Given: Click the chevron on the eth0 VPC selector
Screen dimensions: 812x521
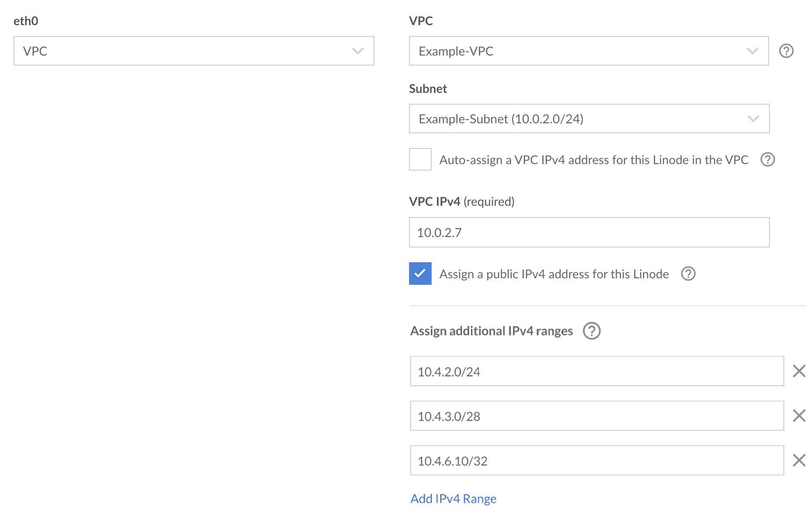Looking at the screenshot, I should tap(357, 51).
